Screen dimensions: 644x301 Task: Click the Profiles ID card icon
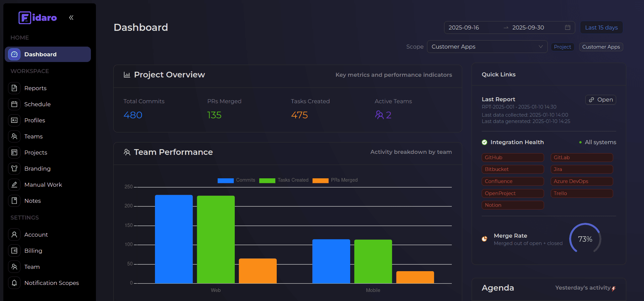tap(14, 120)
